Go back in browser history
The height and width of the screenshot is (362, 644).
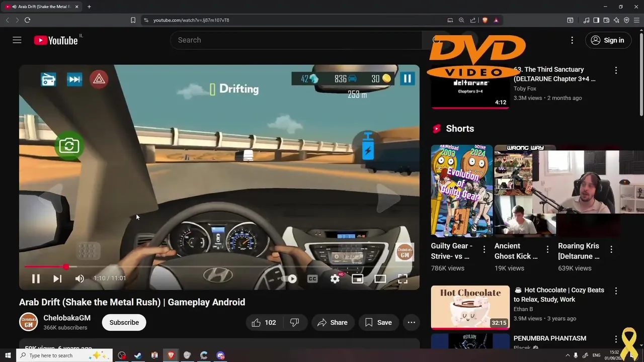7,20
